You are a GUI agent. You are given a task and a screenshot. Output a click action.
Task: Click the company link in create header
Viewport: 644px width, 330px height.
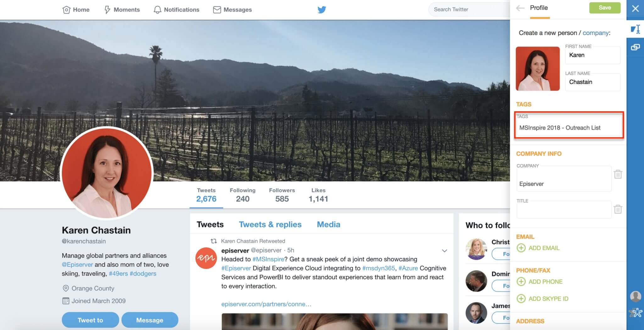pos(596,33)
